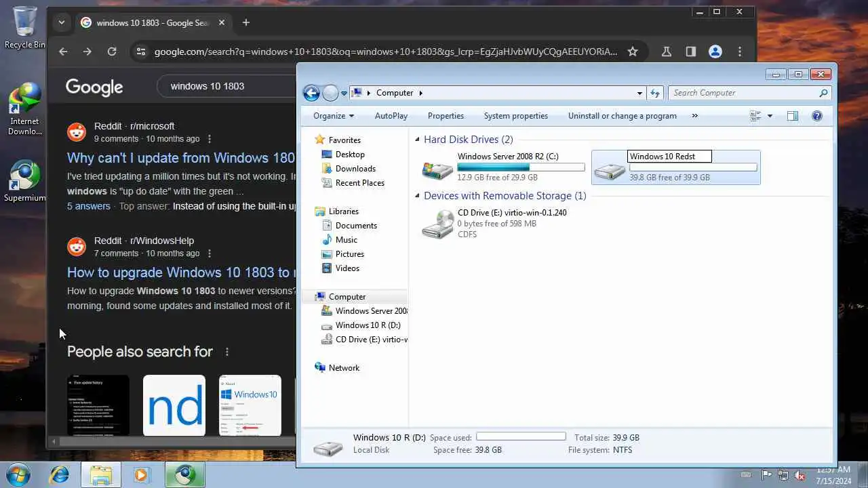Viewport: 868px width, 488px height.
Task: Bookmark this page with star icon
Action: 633,52
